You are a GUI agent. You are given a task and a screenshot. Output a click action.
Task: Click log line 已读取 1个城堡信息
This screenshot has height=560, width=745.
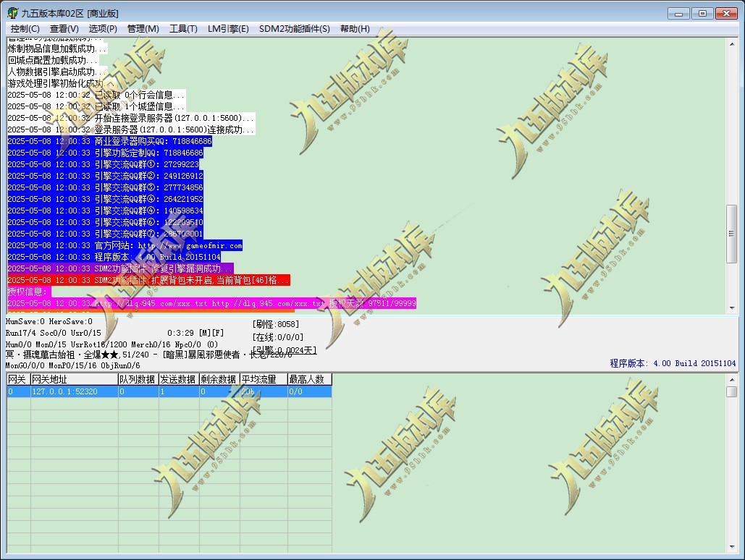[x=96, y=106]
